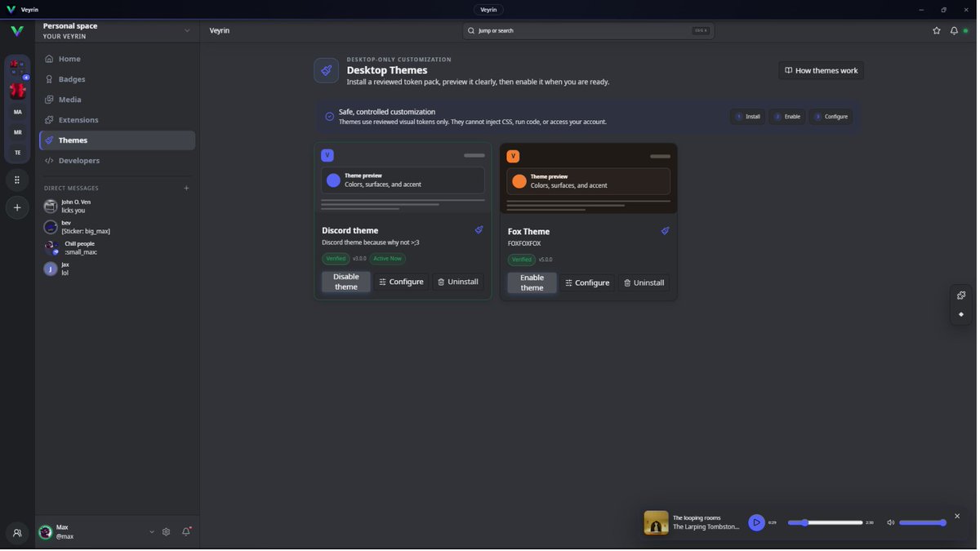This screenshot has width=980, height=551.
Task: Open the server folder with badge 4
Action: (x=17, y=69)
